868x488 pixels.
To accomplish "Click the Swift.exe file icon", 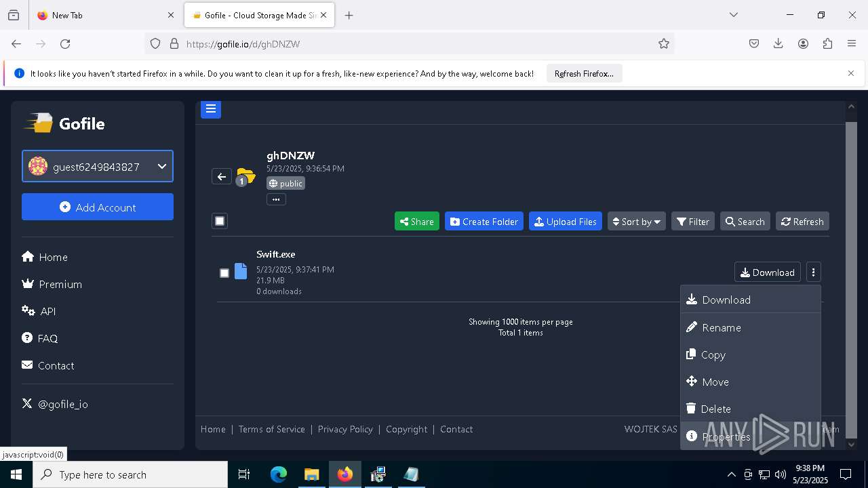I will 241,272.
